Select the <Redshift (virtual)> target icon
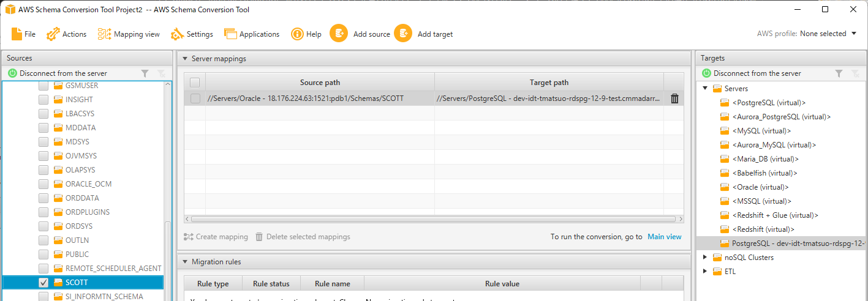The width and height of the screenshot is (868, 301). coord(725,229)
